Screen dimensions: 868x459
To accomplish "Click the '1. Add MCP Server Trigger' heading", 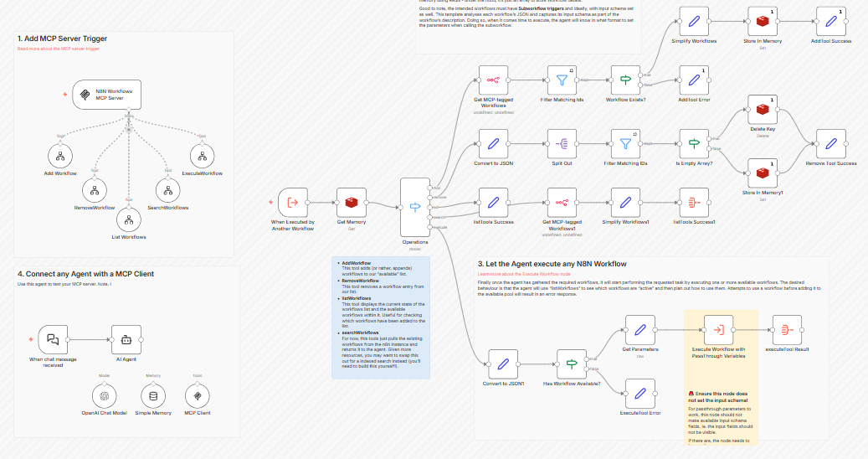I will point(62,39).
